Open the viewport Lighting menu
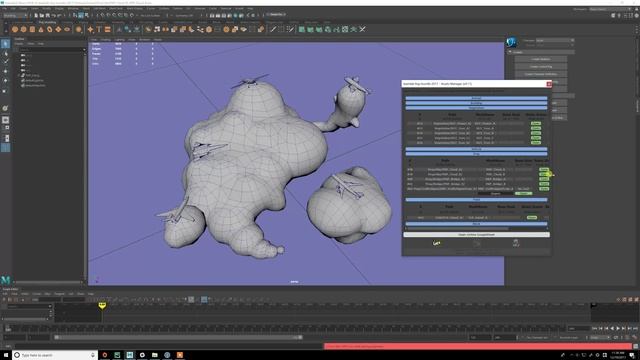The width and height of the screenshot is (640, 360). (x=119, y=40)
